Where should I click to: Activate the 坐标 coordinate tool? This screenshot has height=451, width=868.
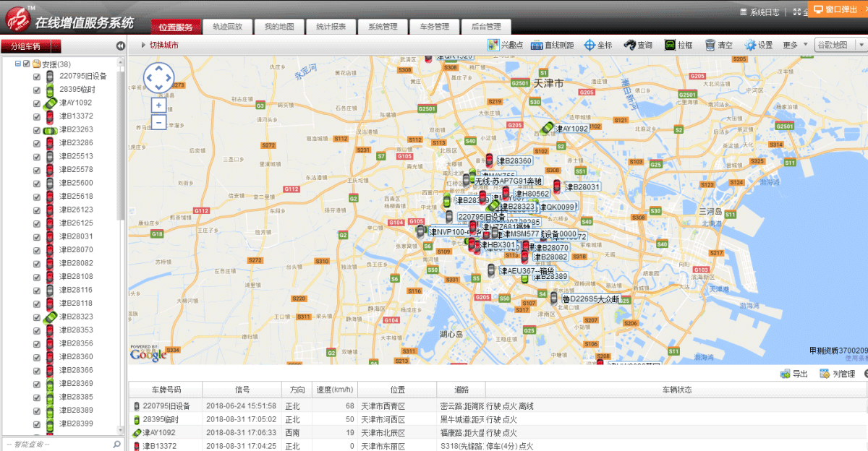tap(598, 45)
